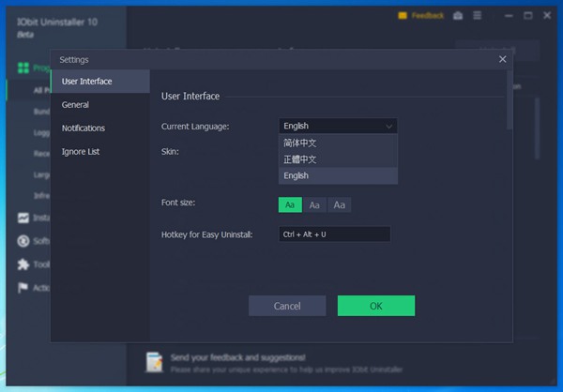Switch to the Notifications settings tab

pos(100,128)
